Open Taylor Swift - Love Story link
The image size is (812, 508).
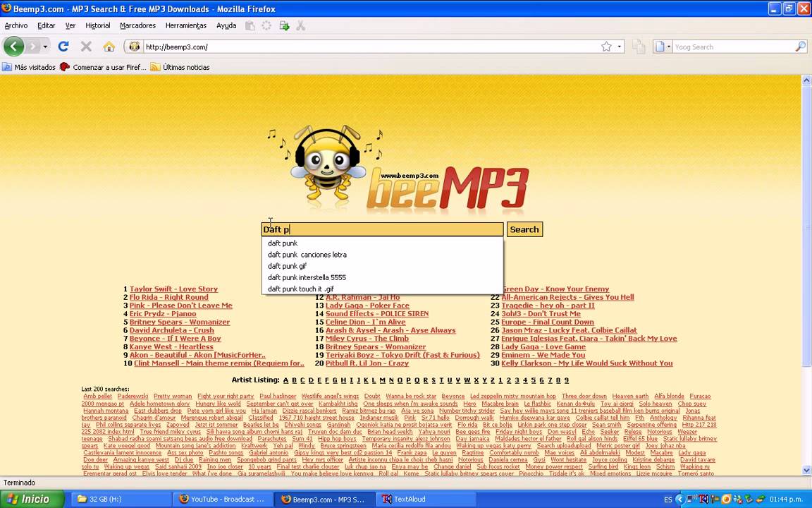coord(173,289)
